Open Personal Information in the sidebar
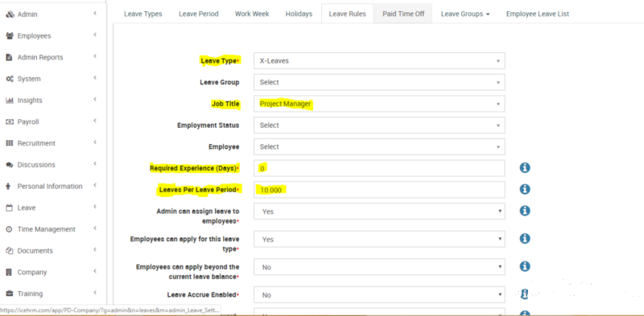The image size is (644, 316). 50,187
